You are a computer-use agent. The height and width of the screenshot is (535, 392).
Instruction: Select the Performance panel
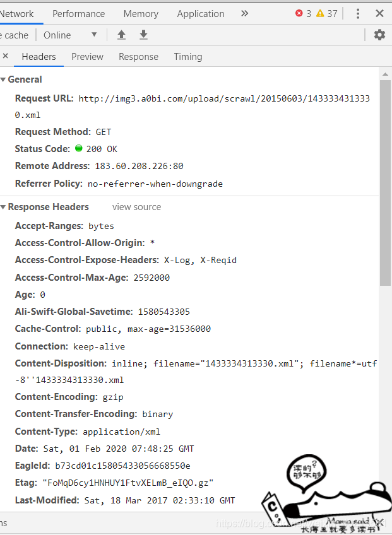tap(78, 13)
